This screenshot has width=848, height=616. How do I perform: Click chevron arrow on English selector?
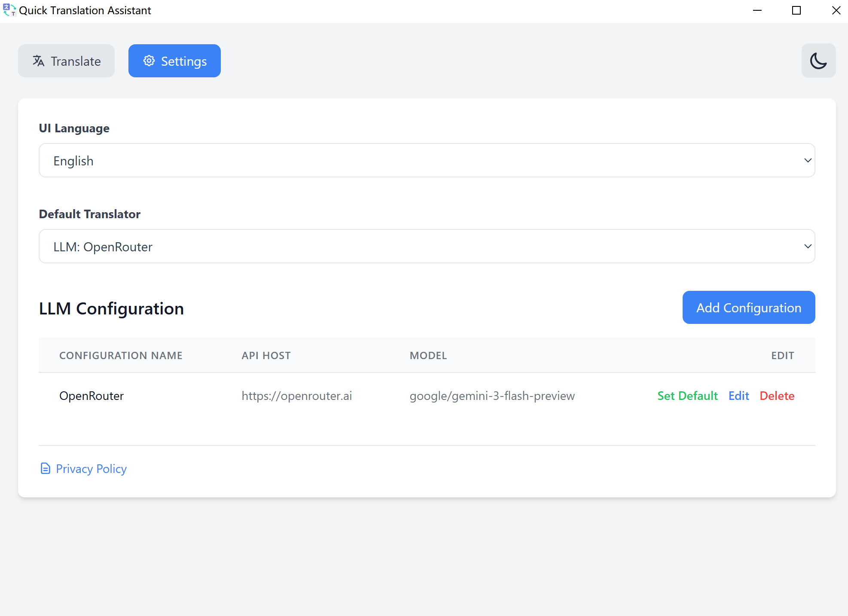808,160
